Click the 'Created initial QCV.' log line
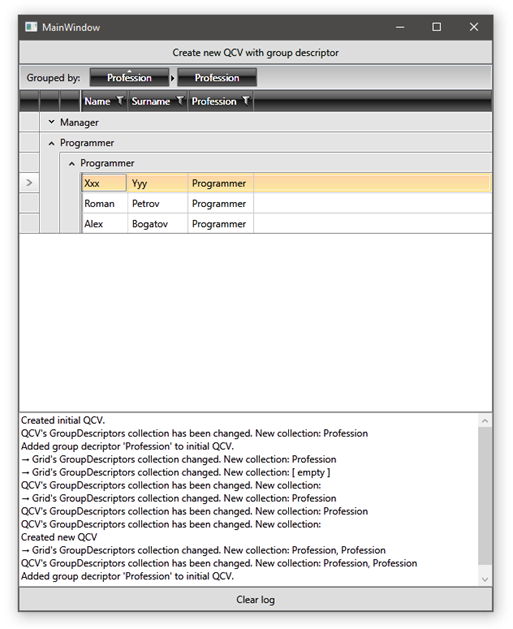This screenshot has height=629, width=513. click(63, 420)
